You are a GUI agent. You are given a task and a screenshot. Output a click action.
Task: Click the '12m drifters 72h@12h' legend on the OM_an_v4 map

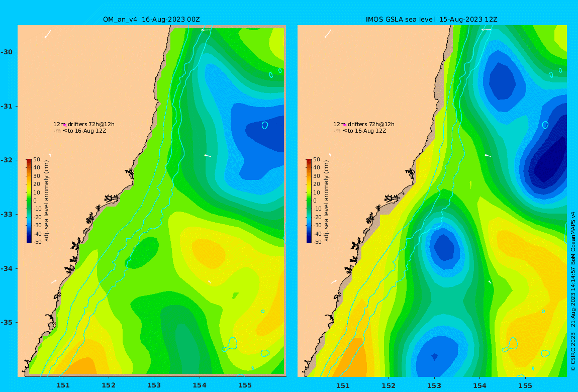coord(84,125)
